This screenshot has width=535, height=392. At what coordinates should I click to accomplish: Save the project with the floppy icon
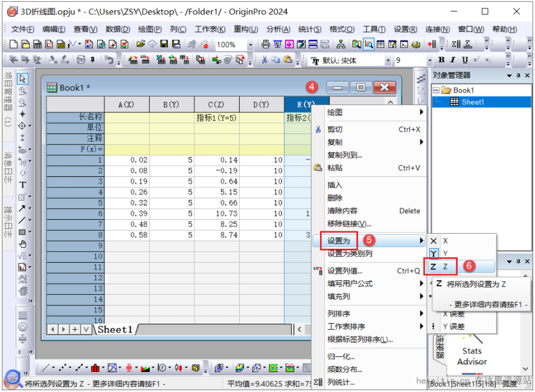164,44
